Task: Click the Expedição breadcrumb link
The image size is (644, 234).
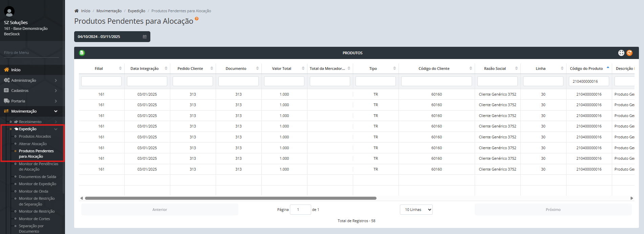Action: (136, 11)
